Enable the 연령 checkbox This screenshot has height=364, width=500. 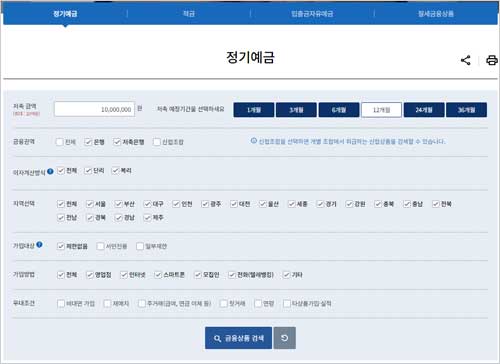coord(258,304)
